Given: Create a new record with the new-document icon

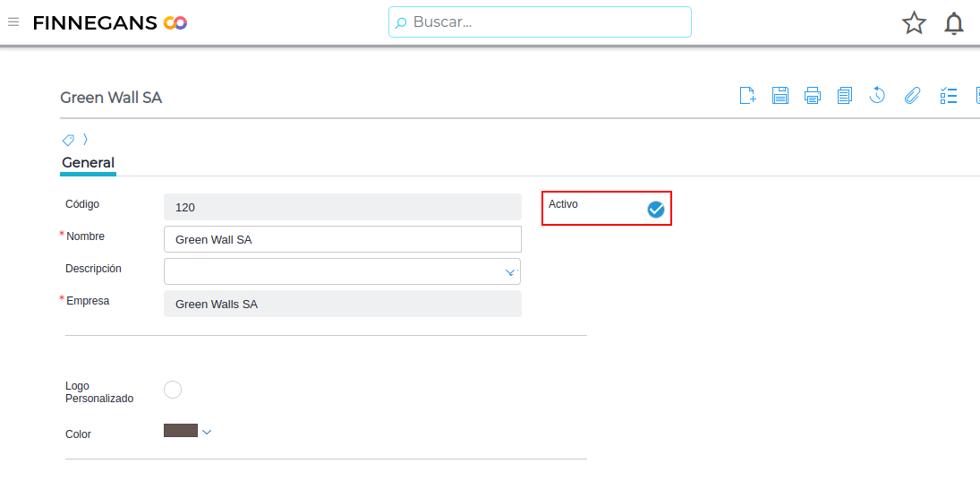Looking at the screenshot, I should (747, 96).
